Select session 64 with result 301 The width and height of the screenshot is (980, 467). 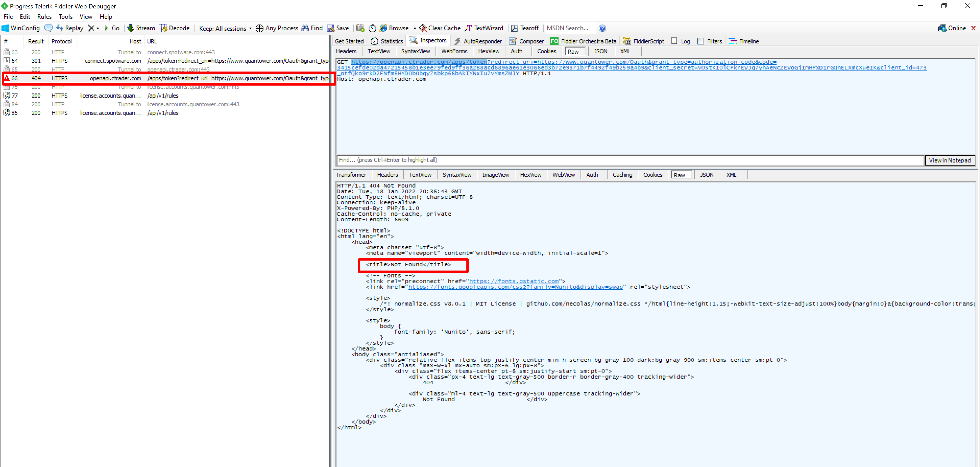(x=165, y=61)
